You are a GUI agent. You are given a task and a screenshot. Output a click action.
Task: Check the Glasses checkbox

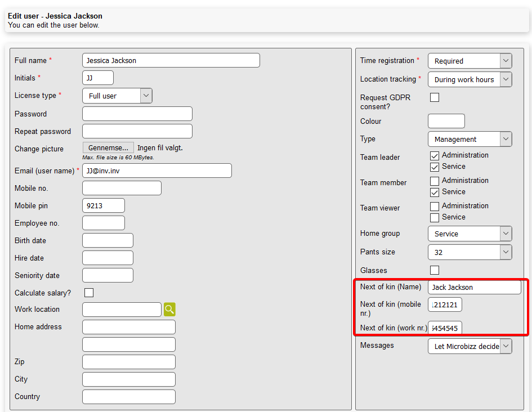(435, 270)
